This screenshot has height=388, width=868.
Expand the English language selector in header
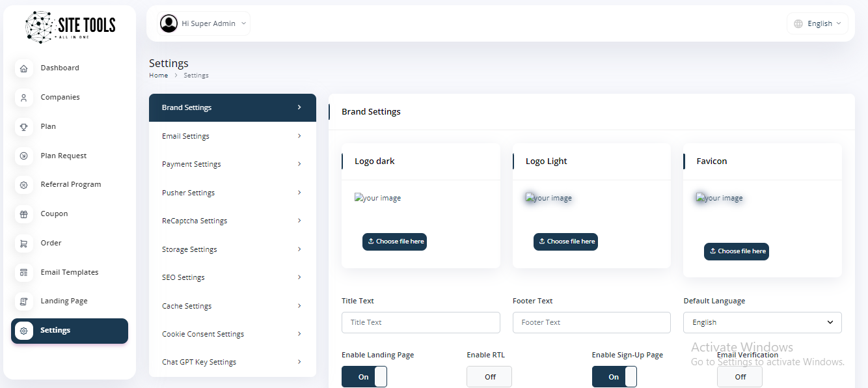(817, 23)
